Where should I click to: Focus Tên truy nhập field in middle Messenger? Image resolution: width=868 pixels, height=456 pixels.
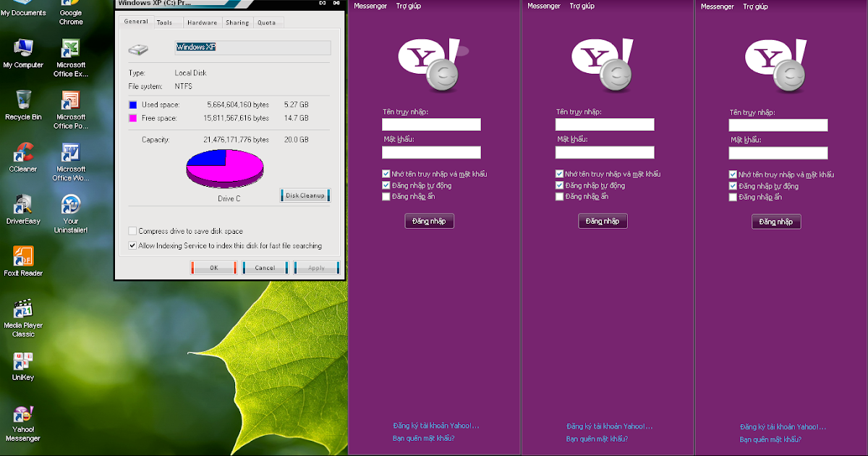click(x=605, y=124)
